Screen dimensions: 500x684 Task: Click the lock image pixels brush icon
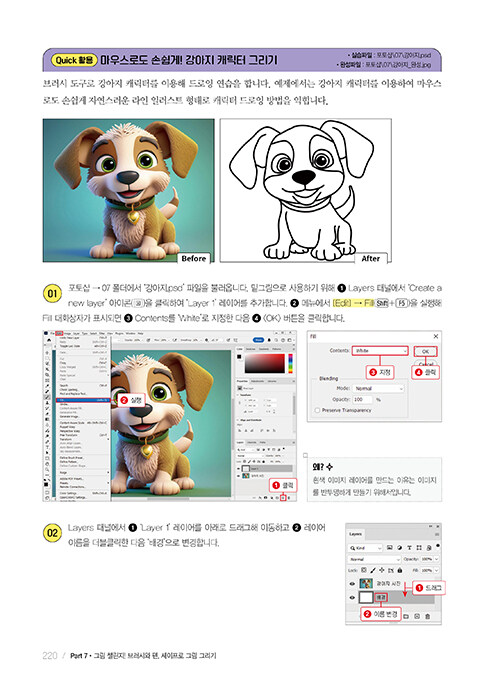coord(373,570)
